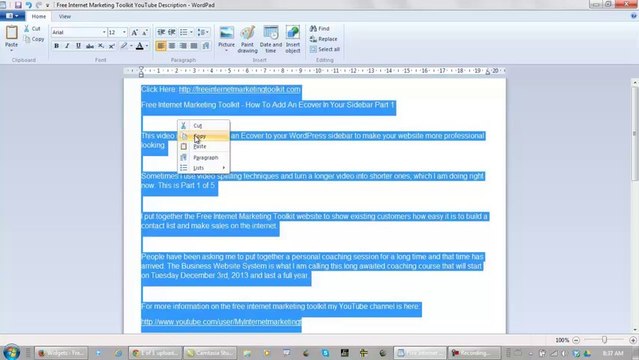
Task: Expand the Picture button dropdown arrow
Action: coord(227,51)
